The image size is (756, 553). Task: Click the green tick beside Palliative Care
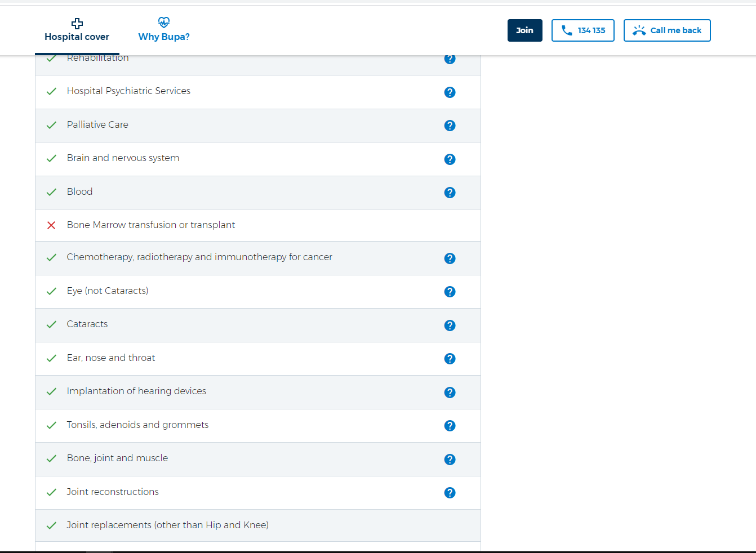coord(51,125)
